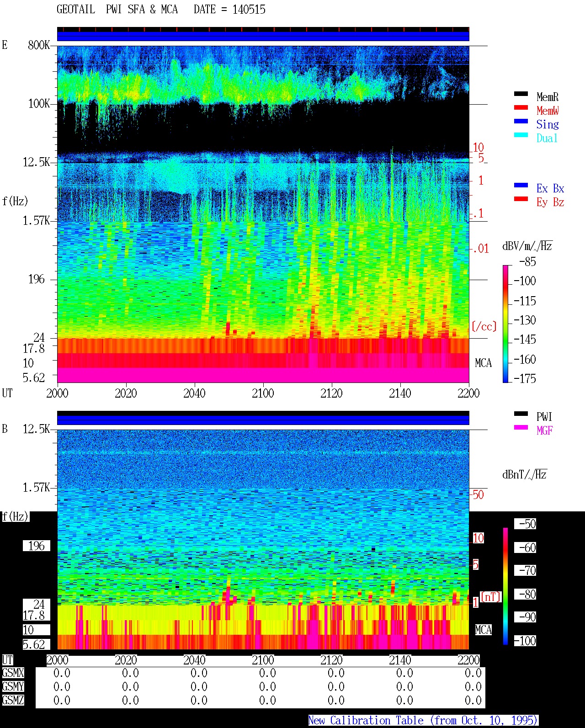The width and height of the screenshot is (585, 728).
Task: Click the 100K frequency axis label
Action: coord(39,103)
